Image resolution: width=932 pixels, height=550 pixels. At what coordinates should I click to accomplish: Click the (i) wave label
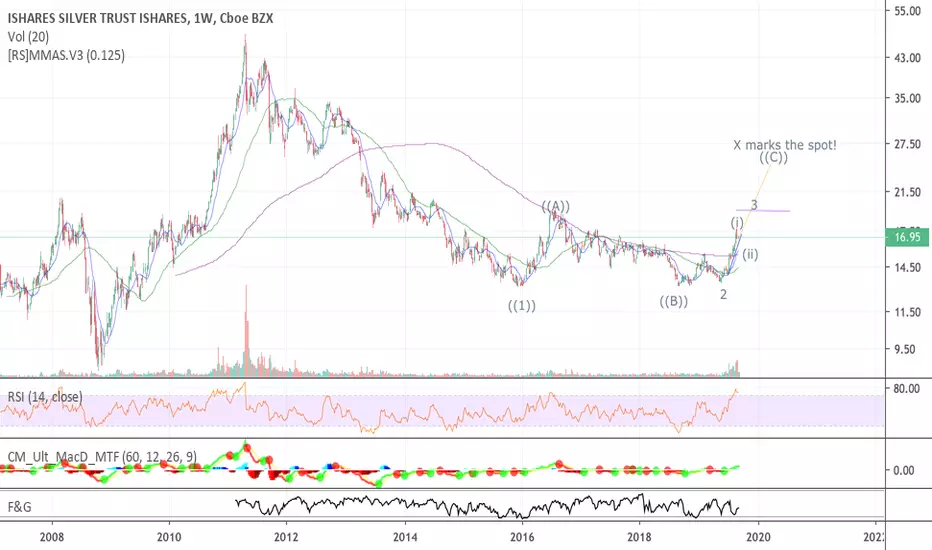(x=737, y=223)
